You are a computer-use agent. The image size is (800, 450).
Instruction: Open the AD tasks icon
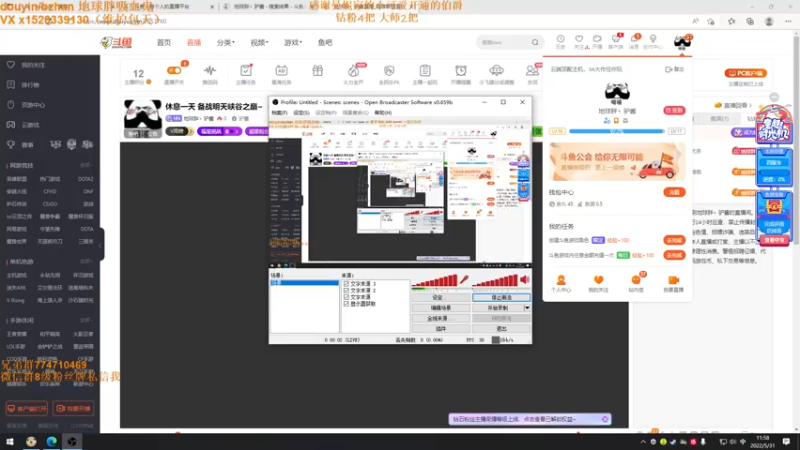tap(281, 70)
